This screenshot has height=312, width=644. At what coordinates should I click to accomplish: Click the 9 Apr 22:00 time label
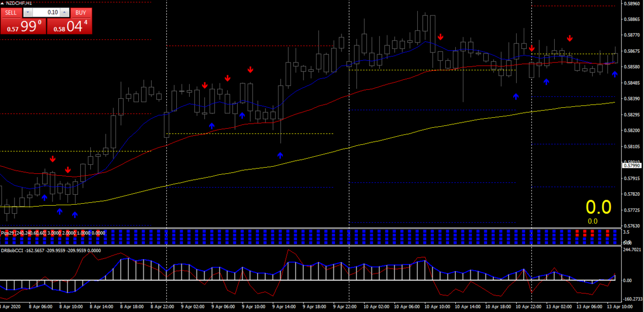[x=345, y=307]
